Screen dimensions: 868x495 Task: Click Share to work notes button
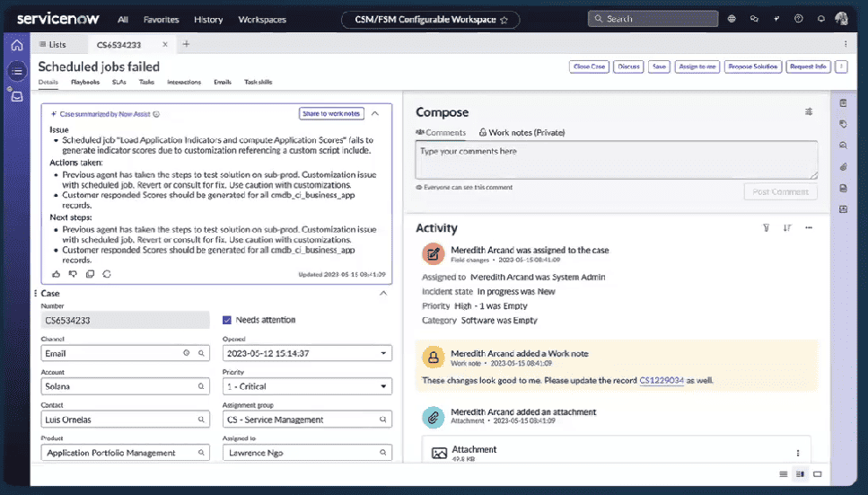(x=331, y=113)
